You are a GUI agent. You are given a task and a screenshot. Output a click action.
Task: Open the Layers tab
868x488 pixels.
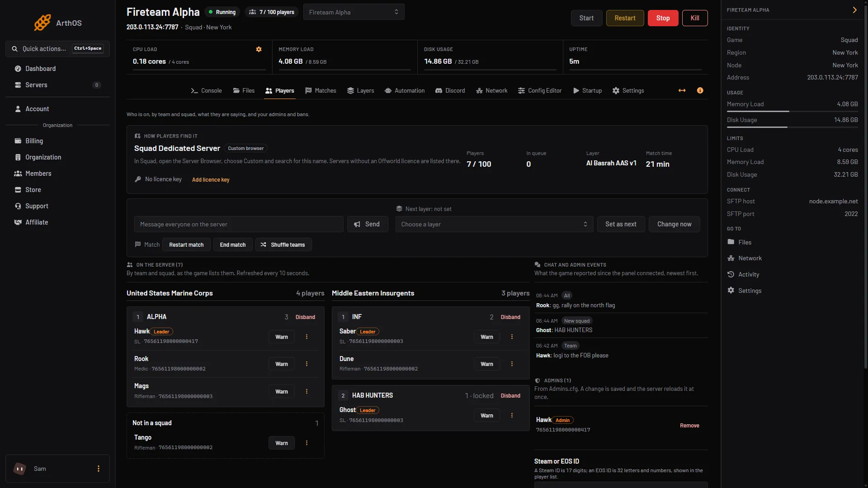click(361, 91)
